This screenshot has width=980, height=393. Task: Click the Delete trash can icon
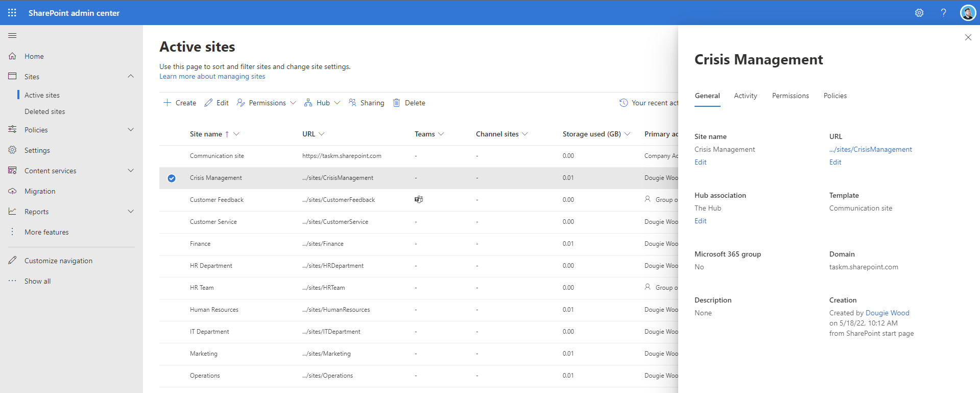coord(396,103)
